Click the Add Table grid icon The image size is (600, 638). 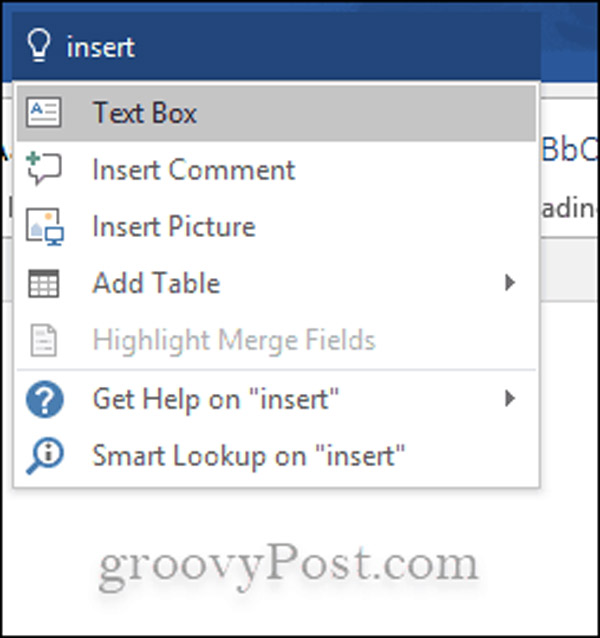coord(44,283)
